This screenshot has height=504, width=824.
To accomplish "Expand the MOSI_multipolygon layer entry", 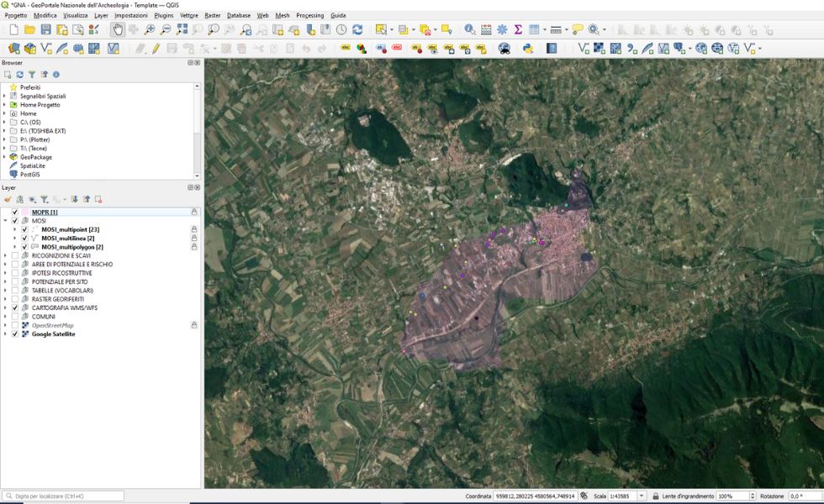I will click(15, 248).
